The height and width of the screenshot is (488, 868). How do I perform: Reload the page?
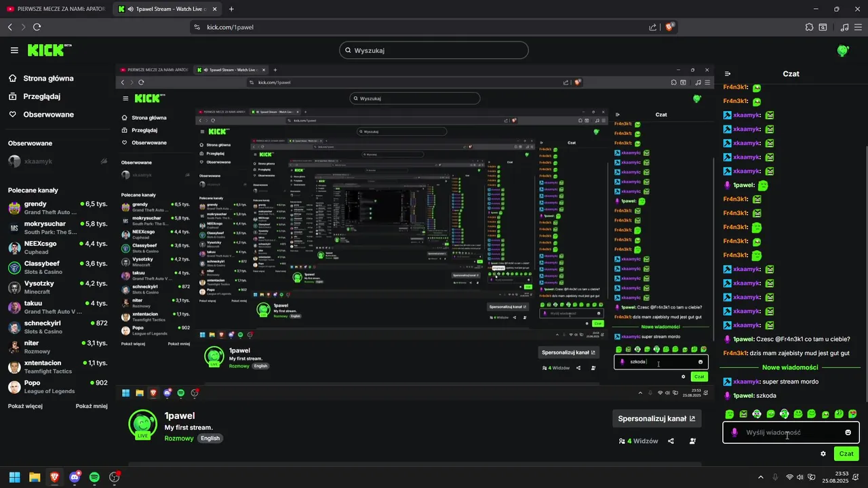click(37, 27)
